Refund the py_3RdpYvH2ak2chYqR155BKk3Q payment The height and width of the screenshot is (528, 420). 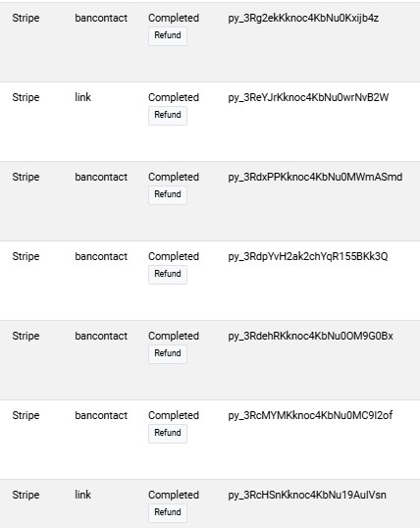[x=168, y=275]
